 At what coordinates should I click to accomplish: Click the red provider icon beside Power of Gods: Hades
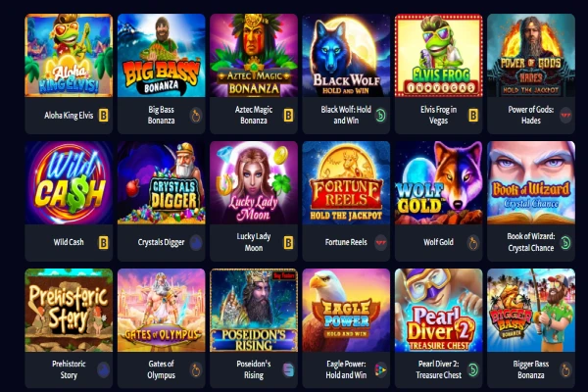coord(565,116)
